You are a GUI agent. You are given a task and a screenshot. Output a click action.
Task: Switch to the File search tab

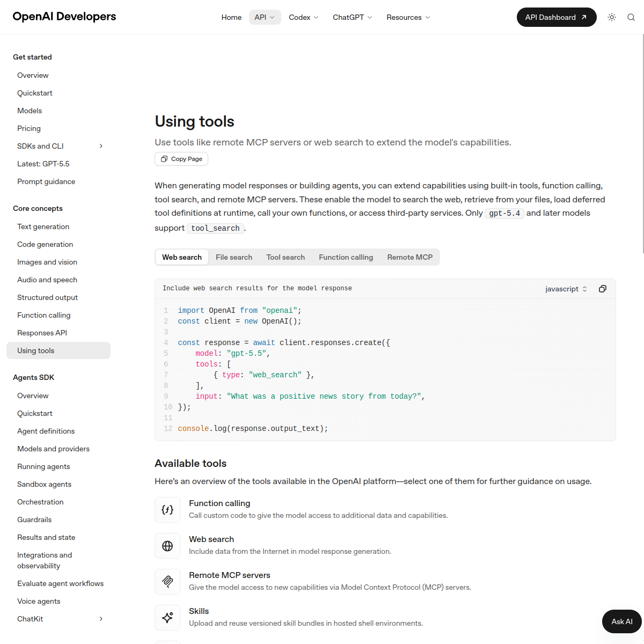pyautogui.click(x=234, y=257)
